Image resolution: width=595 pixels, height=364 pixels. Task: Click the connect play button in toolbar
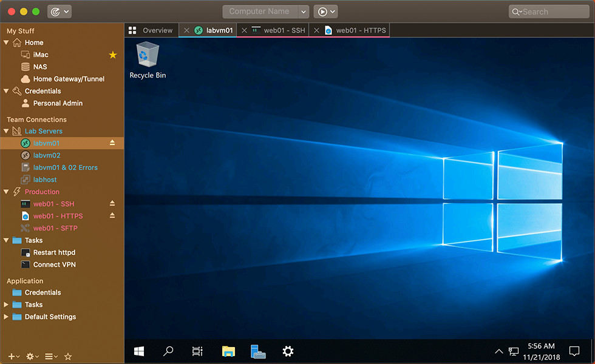tap(322, 12)
